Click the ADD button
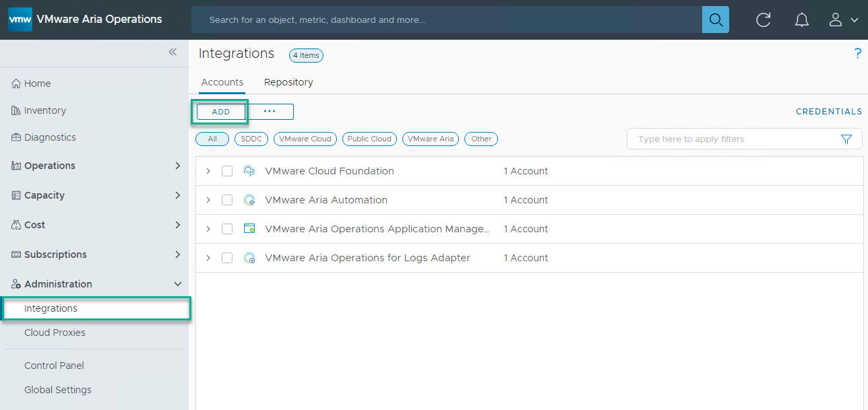 click(220, 111)
